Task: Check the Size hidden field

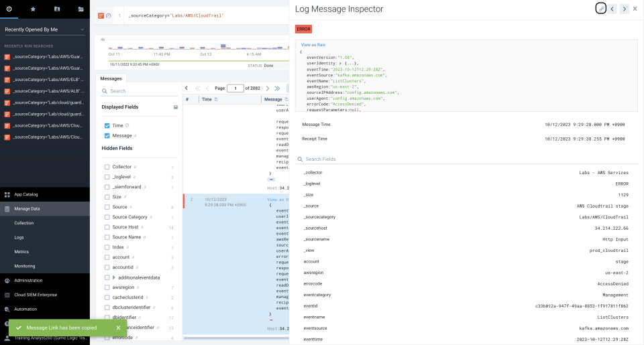Action: pyautogui.click(x=107, y=197)
